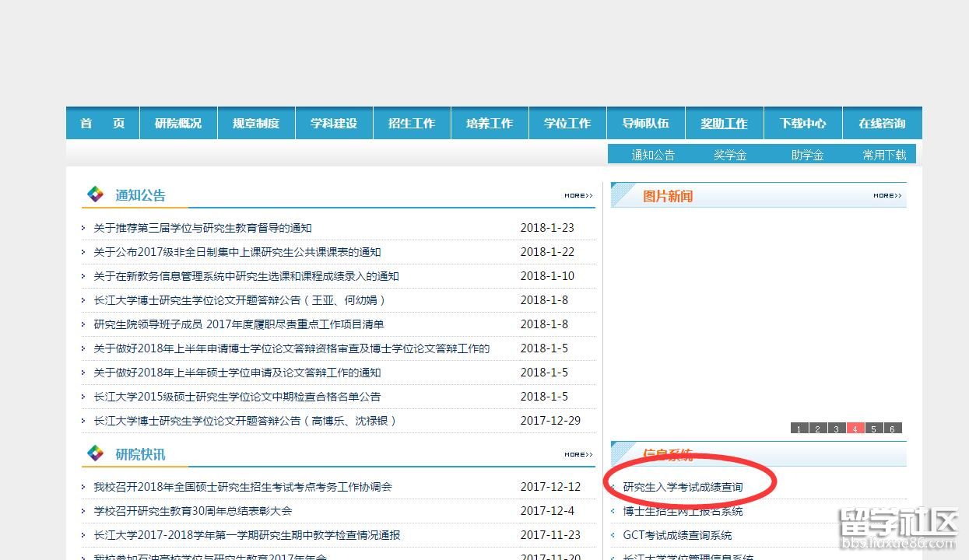969x560 pixels.
Task: Open the 奖助工作 main menu item
Action: click(x=724, y=124)
